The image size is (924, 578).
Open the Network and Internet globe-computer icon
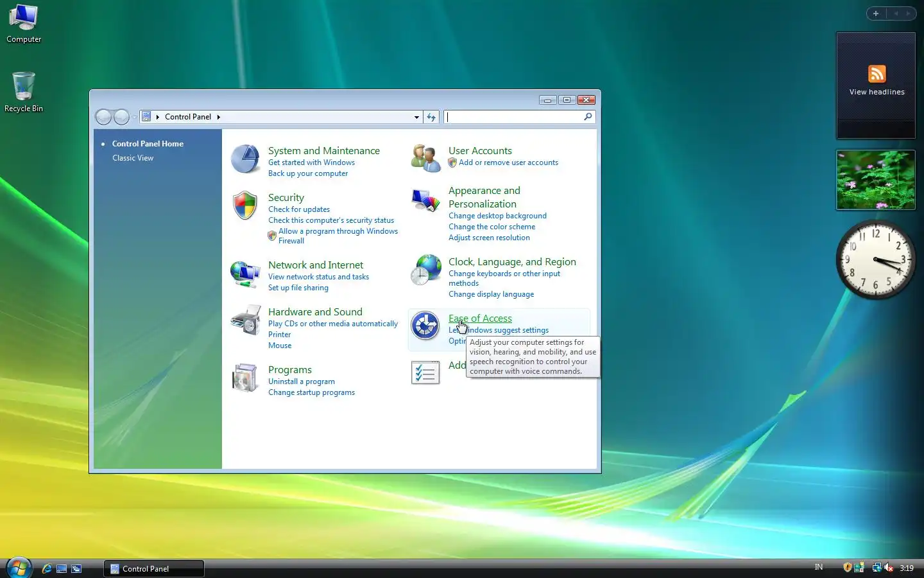pos(245,274)
